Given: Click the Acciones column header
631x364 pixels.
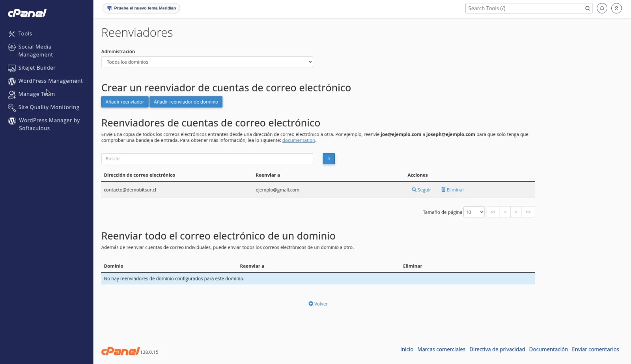Looking at the screenshot, I should [418, 175].
